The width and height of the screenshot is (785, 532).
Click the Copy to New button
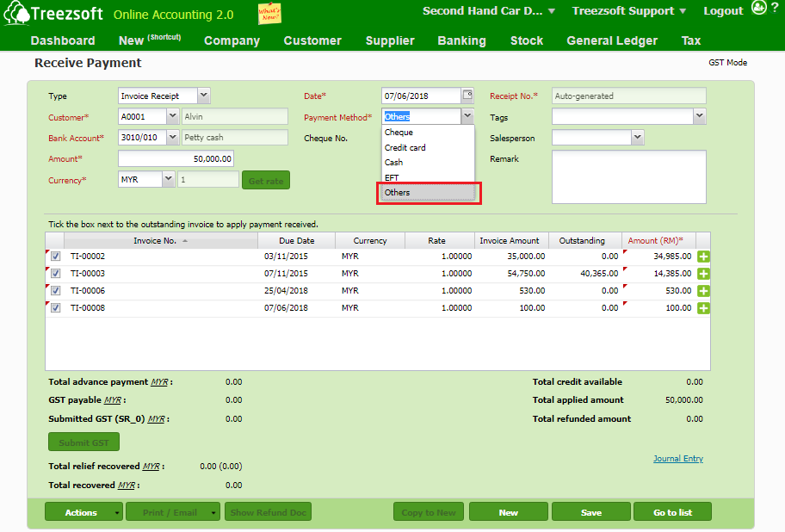click(x=429, y=512)
